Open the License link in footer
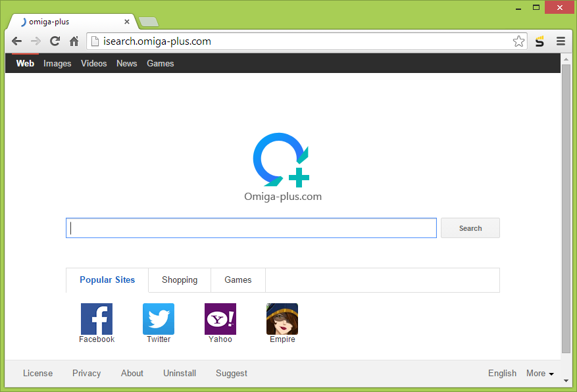Image resolution: width=577 pixels, height=392 pixels. (x=38, y=373)
